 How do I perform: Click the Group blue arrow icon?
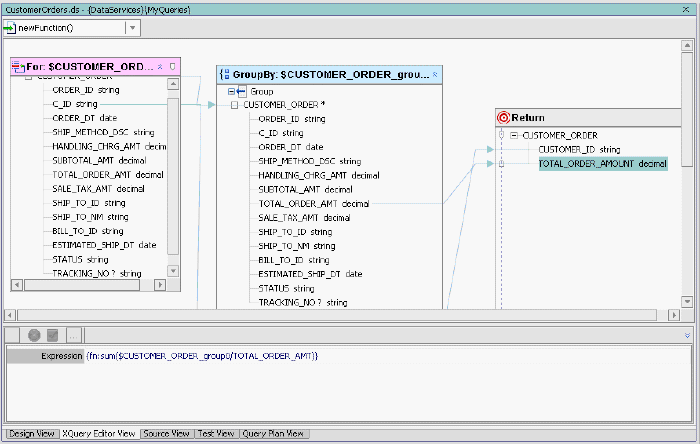(x=242, y=91)
